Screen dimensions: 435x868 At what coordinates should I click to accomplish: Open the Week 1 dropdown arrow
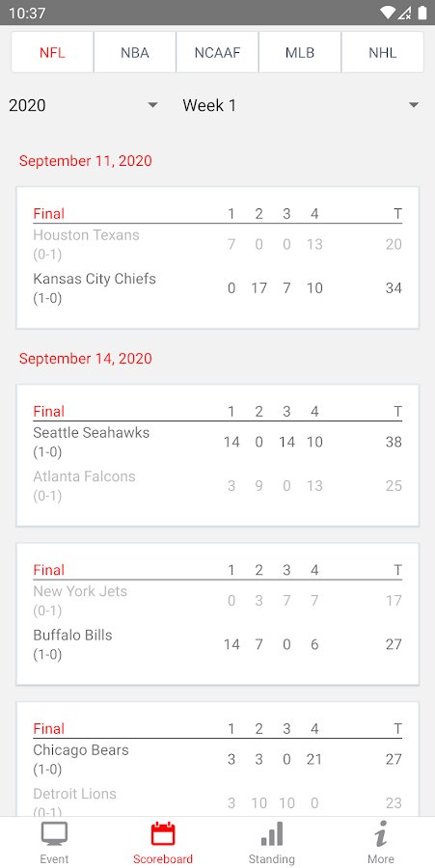[414, 105]
